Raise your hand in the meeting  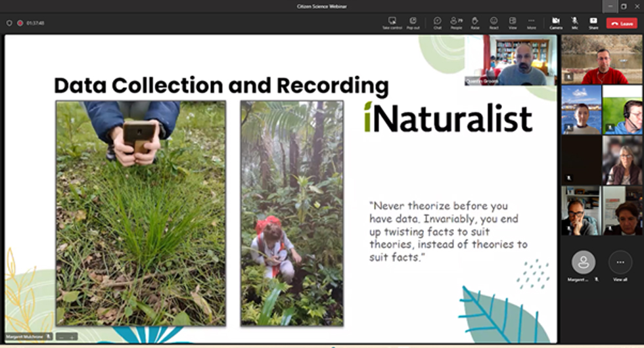pos(474,23)
